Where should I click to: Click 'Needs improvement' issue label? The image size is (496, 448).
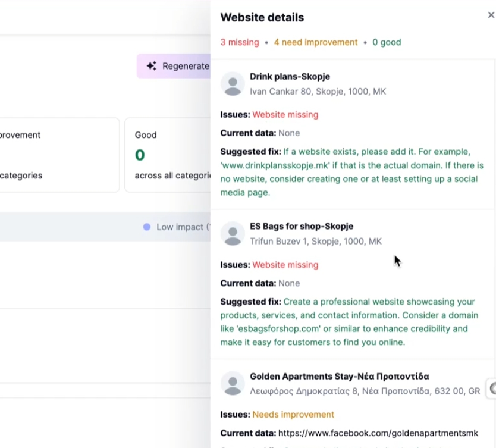(x=293, y=415)
